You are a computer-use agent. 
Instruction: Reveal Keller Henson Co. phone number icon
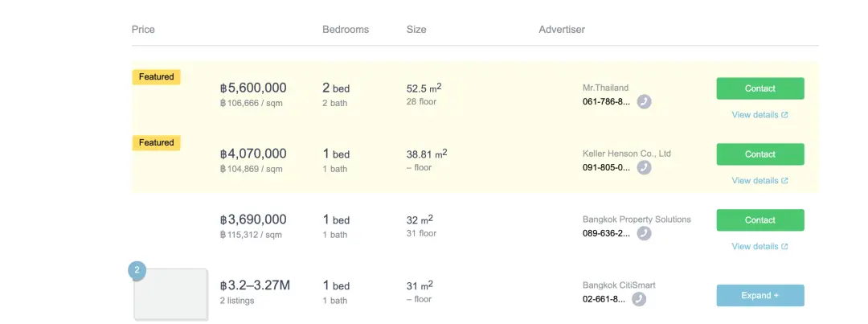[644, 168]
